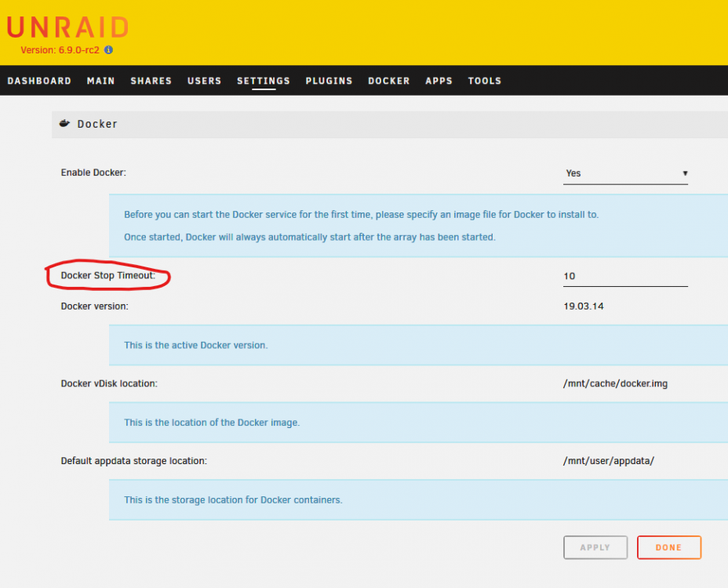Click the /mnt/cache/docker.img path
Viewport: 728px width, 588px height.
pyautogui.click(x=615, y=384)
